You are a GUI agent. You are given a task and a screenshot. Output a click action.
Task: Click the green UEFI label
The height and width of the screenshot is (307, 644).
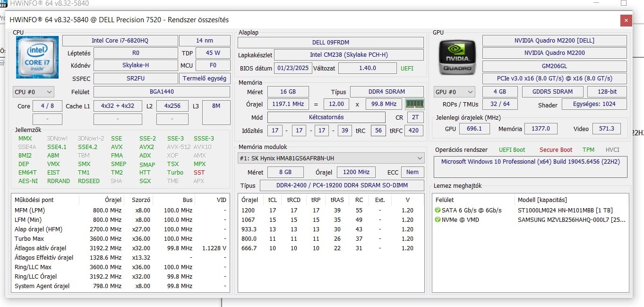coord(407,69)
